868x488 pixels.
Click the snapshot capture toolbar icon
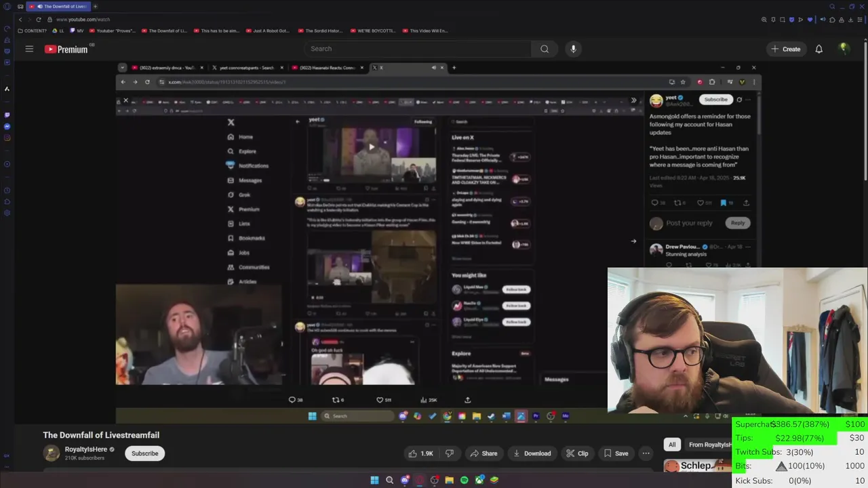(x=782, y=20)
